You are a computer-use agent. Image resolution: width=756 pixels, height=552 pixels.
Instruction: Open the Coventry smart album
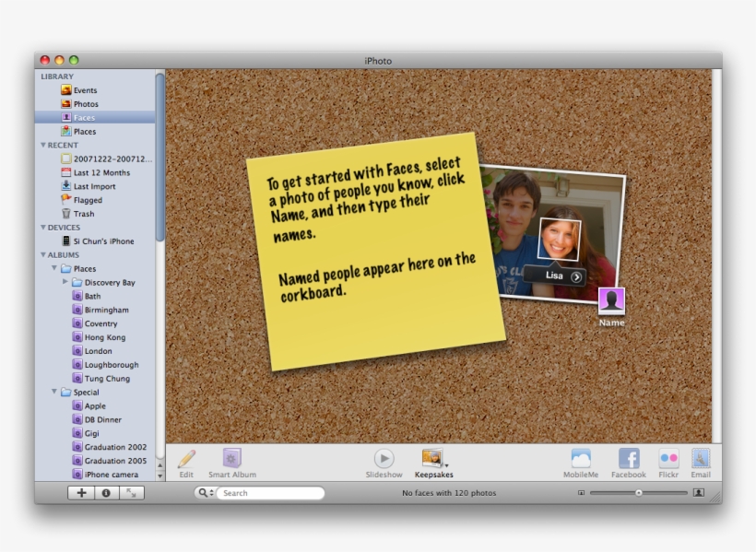coord(94,323)
